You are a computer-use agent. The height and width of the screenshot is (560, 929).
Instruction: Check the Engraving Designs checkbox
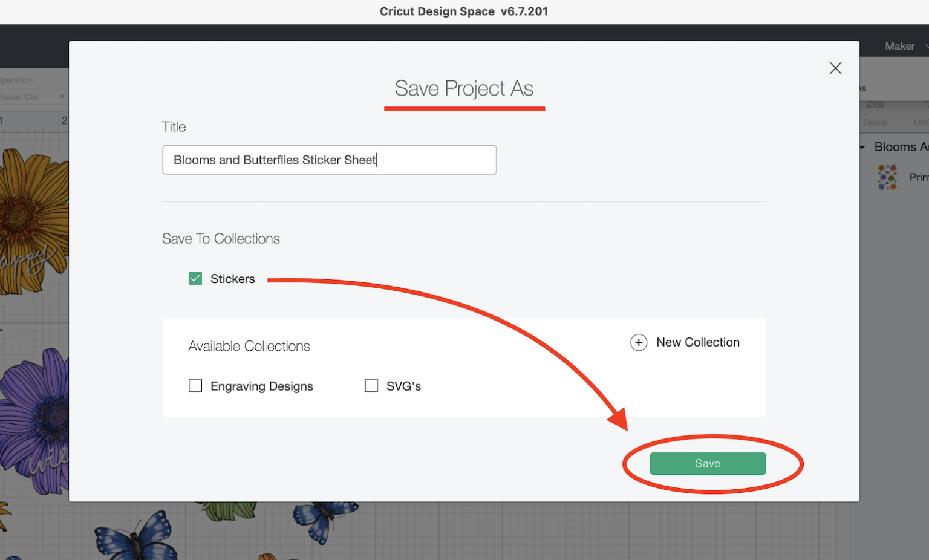tap(195, 386)
